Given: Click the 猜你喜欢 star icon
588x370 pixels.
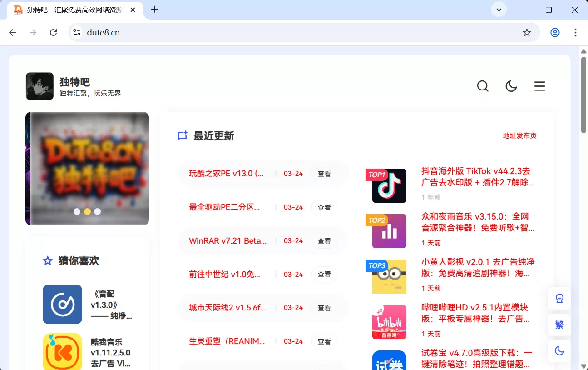Looking at the screenshot, I should pyautogui.click(x=47, y=260).
